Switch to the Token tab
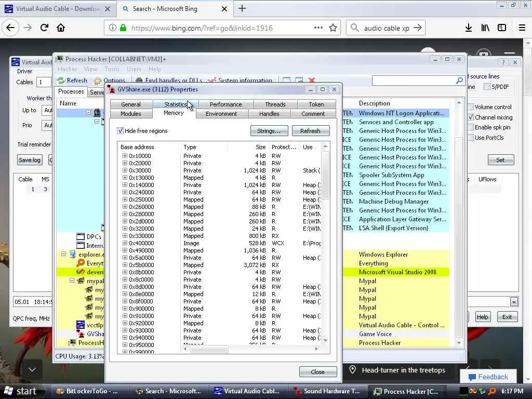 point(316,104)
